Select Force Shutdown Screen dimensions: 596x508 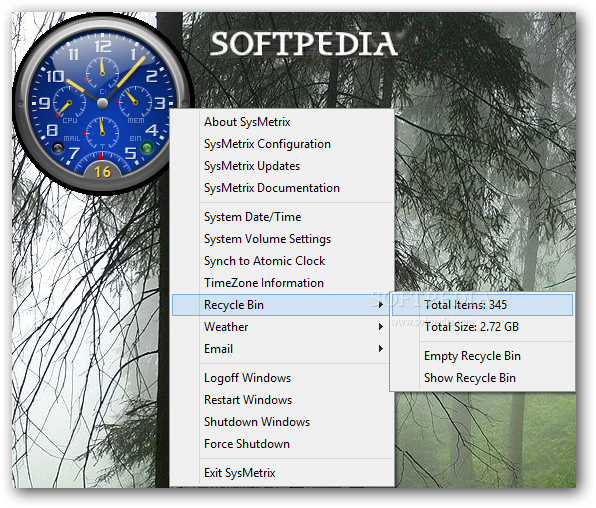click(282, 444)
